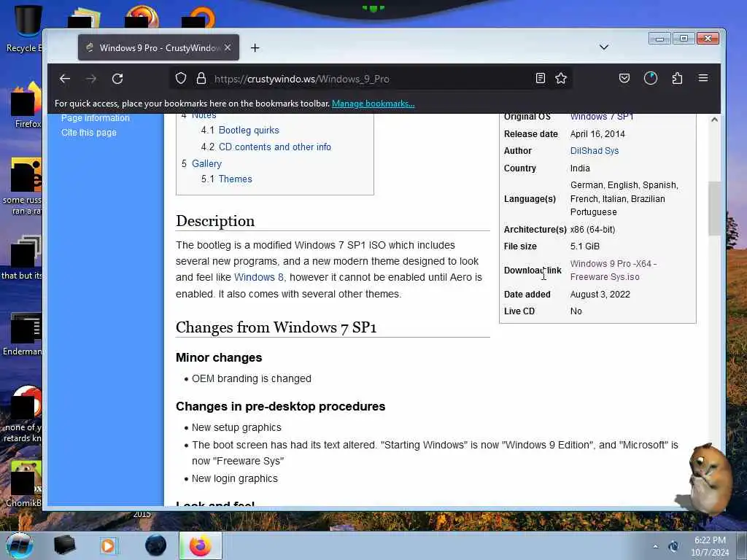Click the forward navigation arrow
The height and width of the screenshot is (560, 747).
[91, 79]
